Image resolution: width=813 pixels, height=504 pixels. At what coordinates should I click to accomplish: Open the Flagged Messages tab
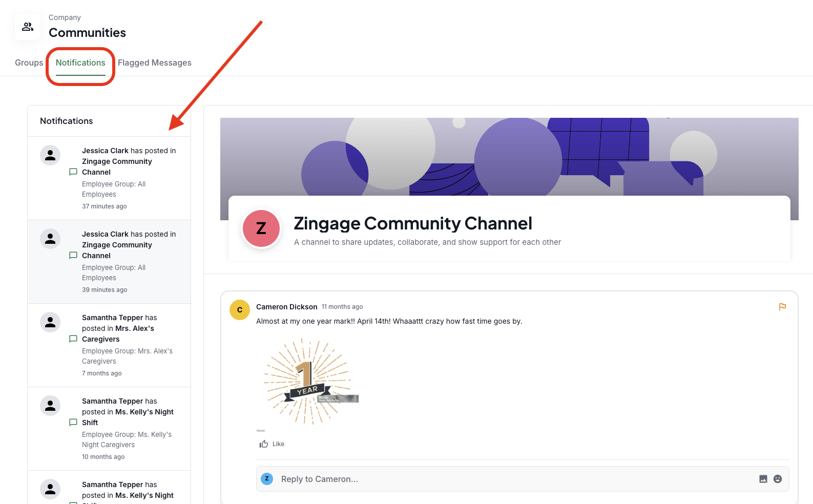(x=155, y=62)
